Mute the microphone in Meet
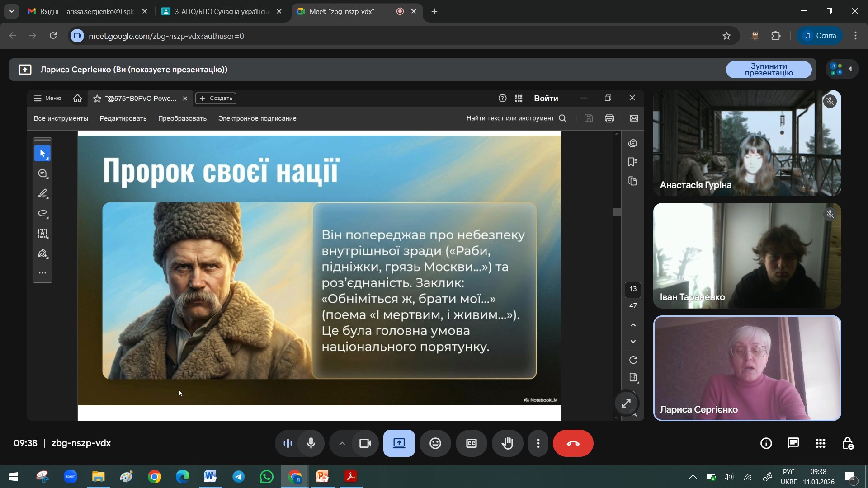The width and height of the screenshot is (868, 488). pyautogui.click(x=311, y=443)
